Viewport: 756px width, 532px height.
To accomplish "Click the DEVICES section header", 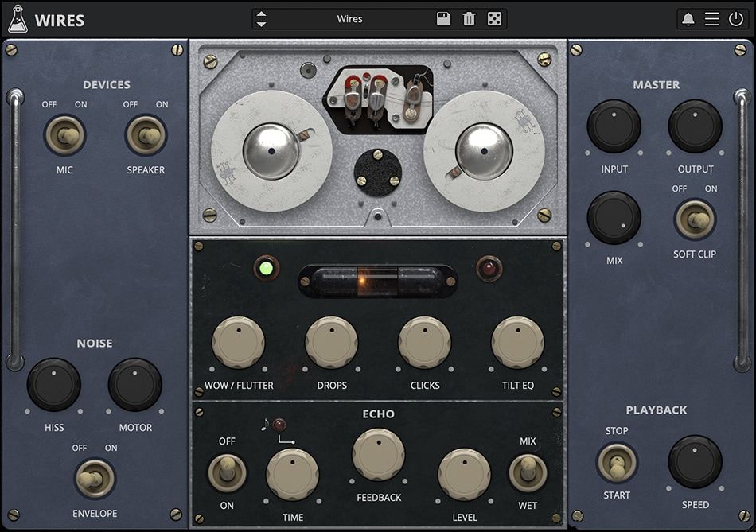I will tap(107, 84).
